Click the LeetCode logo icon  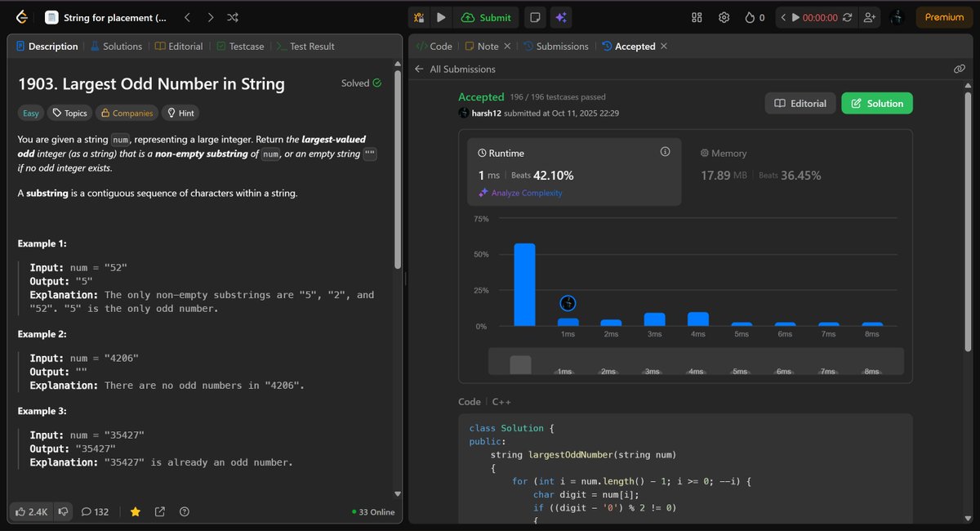[20, 17]
